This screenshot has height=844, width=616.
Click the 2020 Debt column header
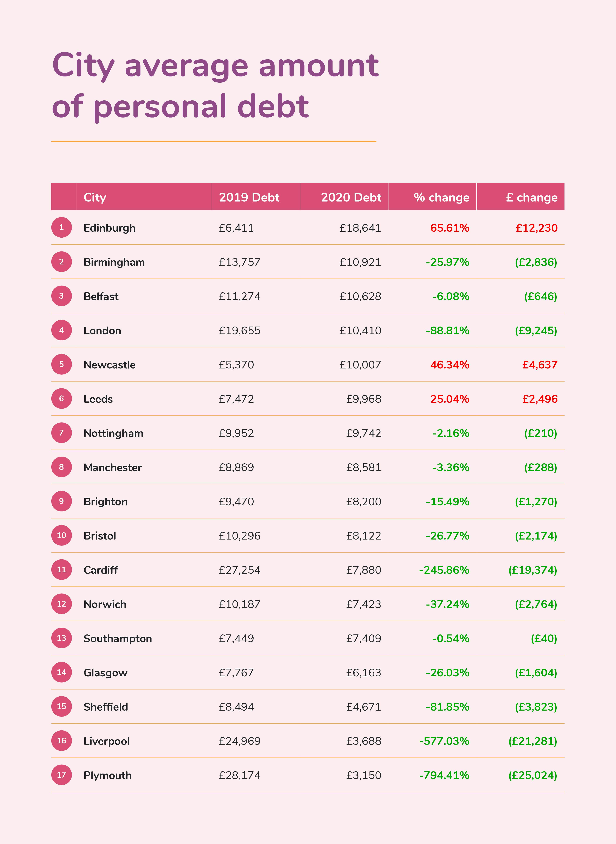pos(351,197)
